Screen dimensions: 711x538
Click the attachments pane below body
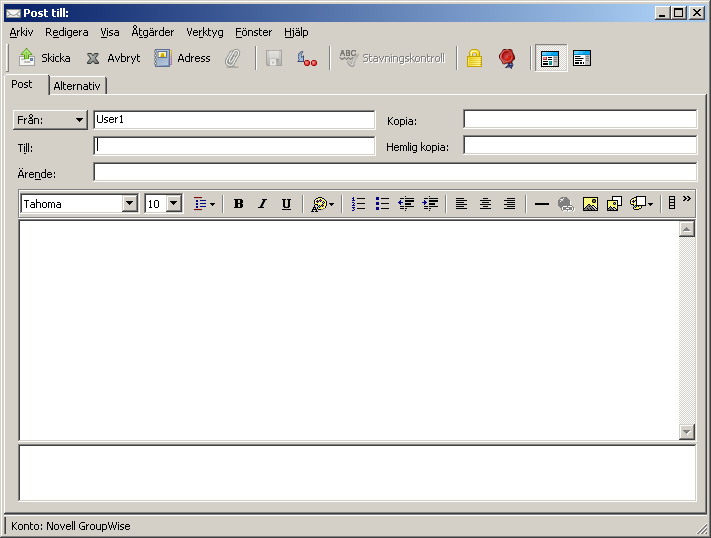357,473
